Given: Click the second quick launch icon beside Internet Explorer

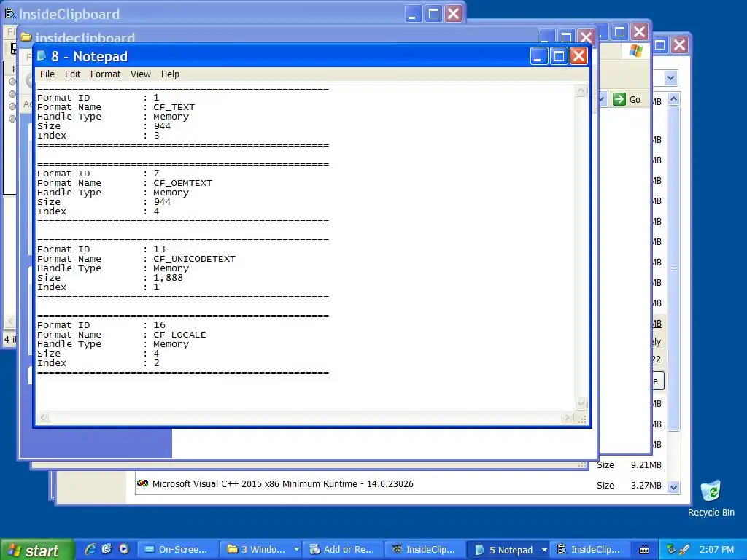Looking at the screenshot, I should pos(107,549).
